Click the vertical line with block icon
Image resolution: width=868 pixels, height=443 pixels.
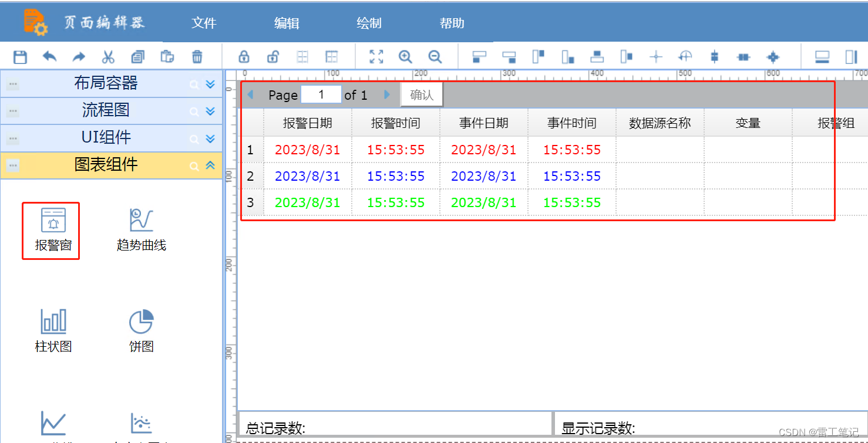coord(715,57)
